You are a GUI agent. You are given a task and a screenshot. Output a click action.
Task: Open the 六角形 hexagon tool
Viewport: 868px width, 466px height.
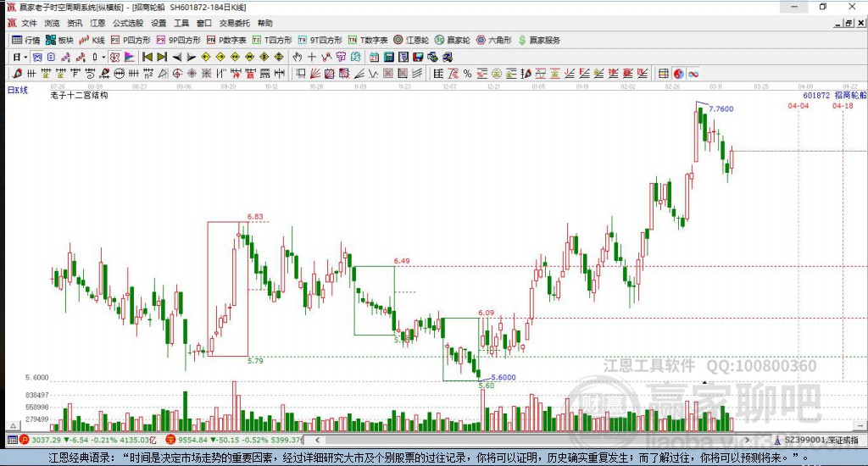coord(494,40)
